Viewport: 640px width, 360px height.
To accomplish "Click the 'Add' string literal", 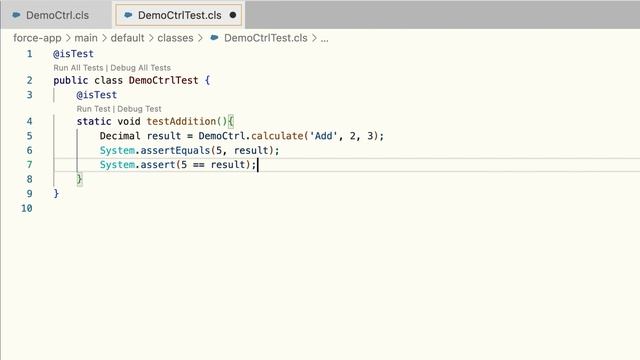I will pos(324,136).
